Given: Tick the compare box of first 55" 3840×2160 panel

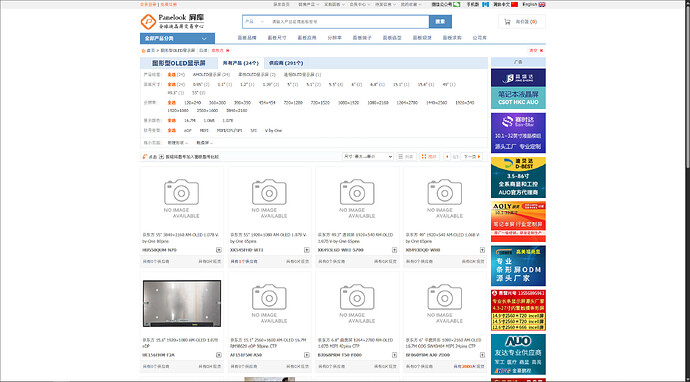Looking at the screenshot, I should (219, 250).
